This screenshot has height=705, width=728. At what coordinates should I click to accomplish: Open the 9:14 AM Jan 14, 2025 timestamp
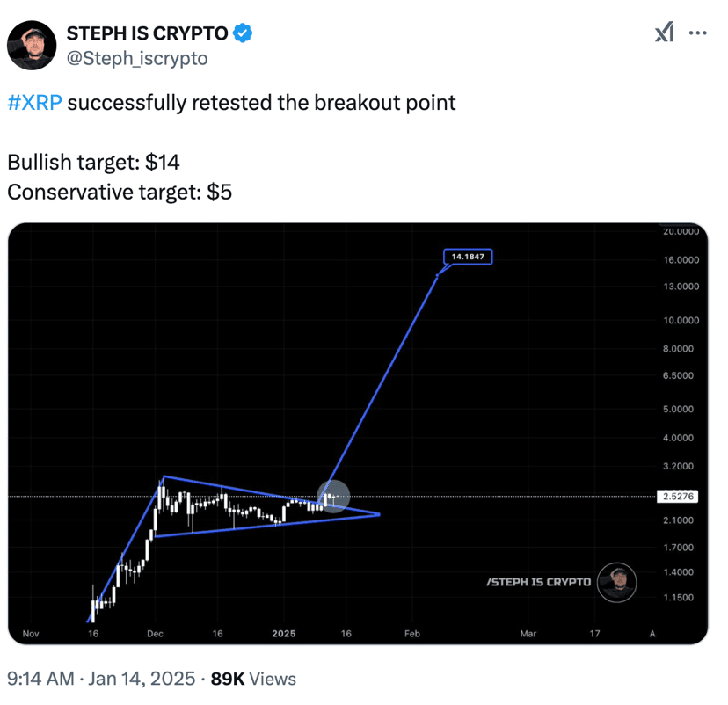coord(99,679)
